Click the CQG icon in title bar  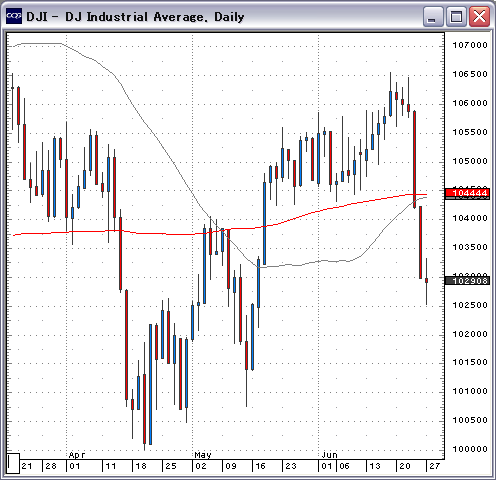click(x=14, y=16)
